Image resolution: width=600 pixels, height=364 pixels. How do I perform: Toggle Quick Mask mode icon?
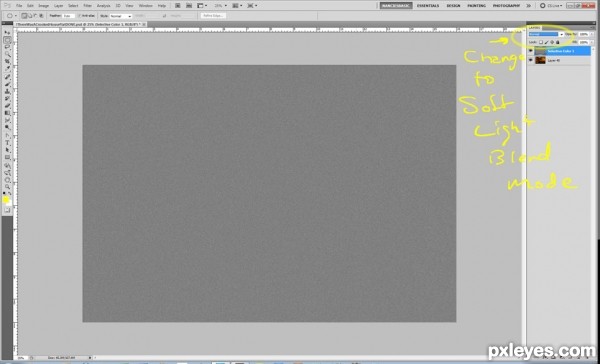coord(7,211)
